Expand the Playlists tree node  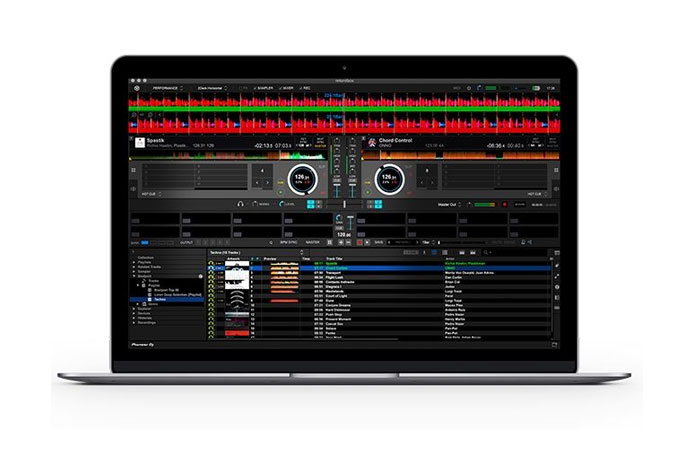tap(135, 260)
